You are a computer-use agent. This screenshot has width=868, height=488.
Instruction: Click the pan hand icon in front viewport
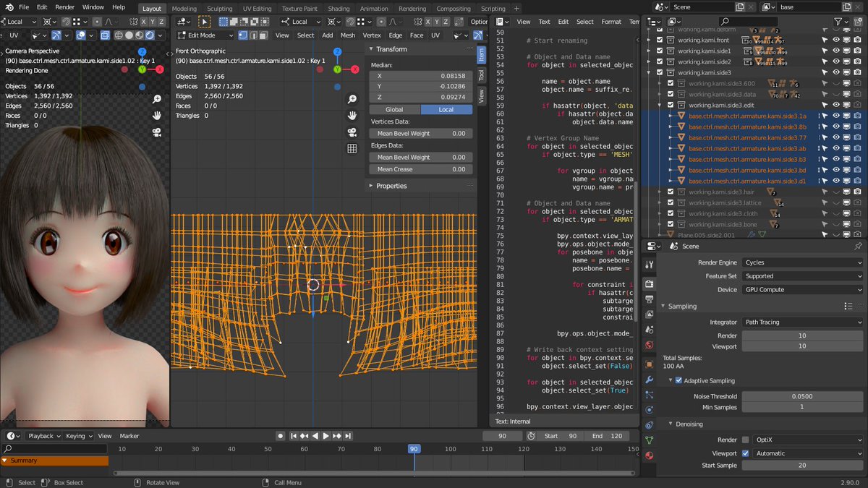[x=352, y=116]
